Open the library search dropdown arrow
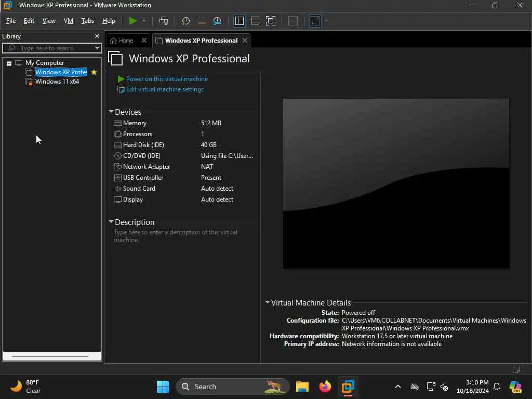 [97, 48]
